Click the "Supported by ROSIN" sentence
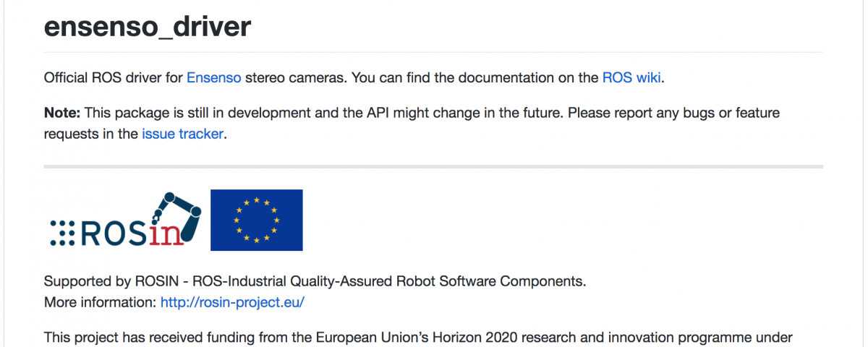 [315, 281]
